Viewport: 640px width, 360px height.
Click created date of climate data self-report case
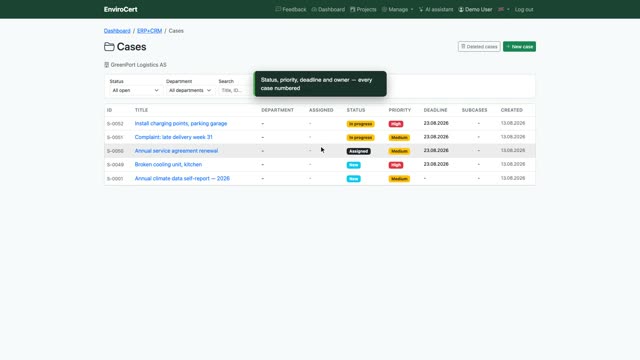tap(513, 178)
